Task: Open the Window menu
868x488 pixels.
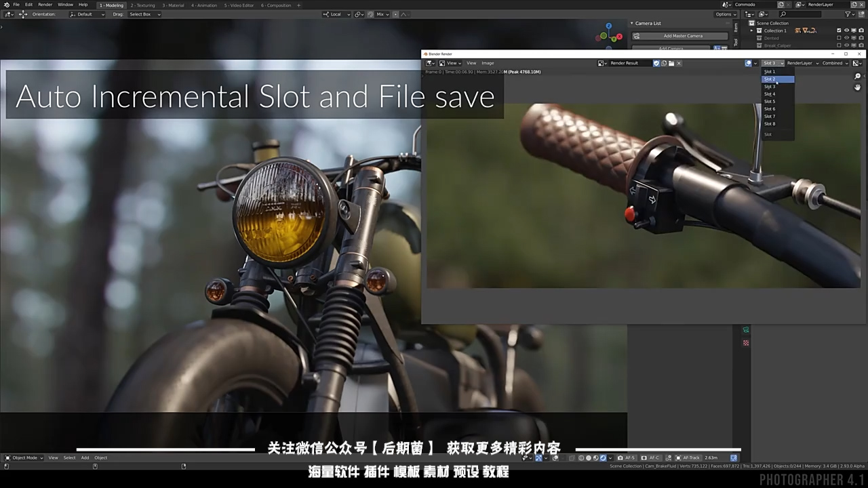Action: (x=65, y=5)
